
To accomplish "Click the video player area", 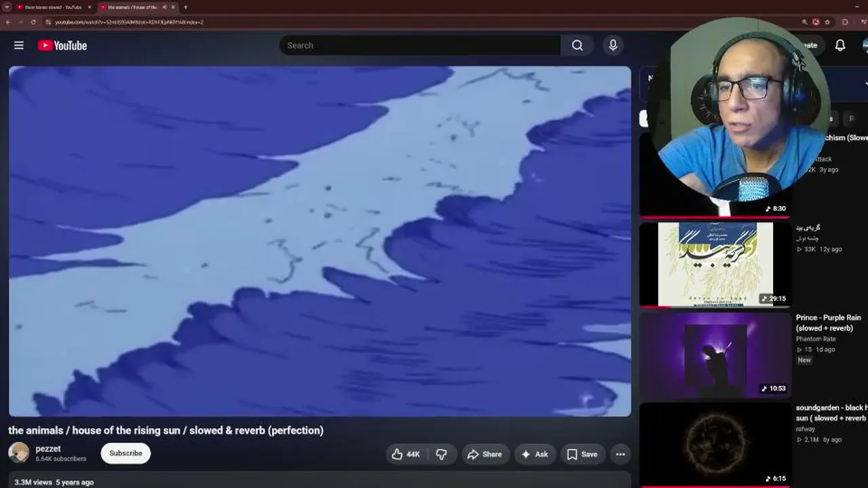I will 320,241.
